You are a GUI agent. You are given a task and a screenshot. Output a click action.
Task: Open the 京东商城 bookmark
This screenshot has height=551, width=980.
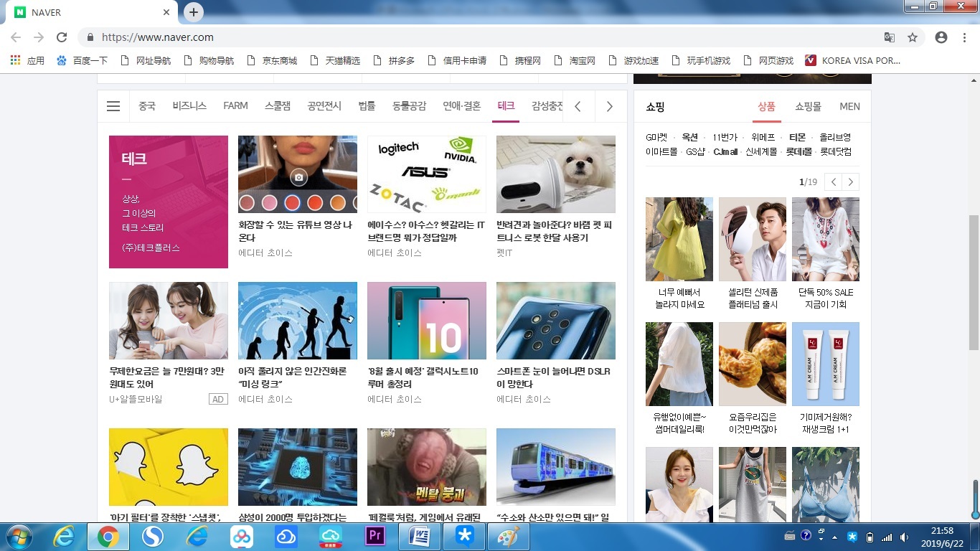click(x=272, y=61)
